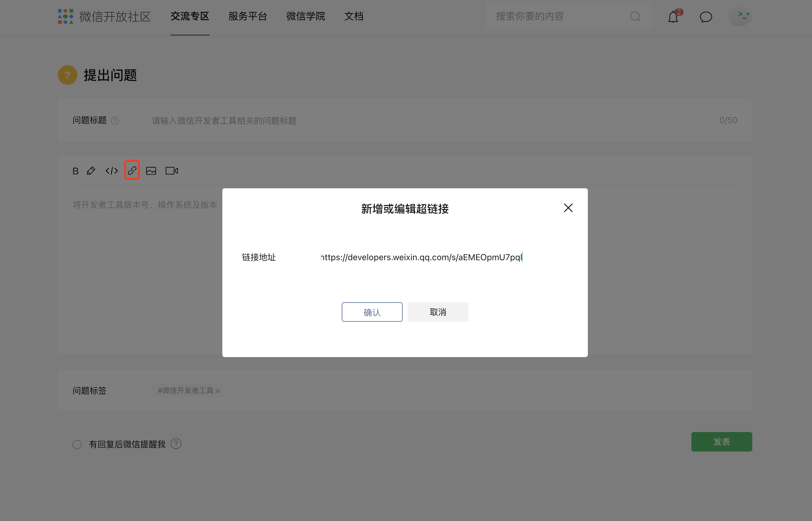
Task: Close the hyperlink dialog with X
Action: pyautogui.click(x=568, y=208)
